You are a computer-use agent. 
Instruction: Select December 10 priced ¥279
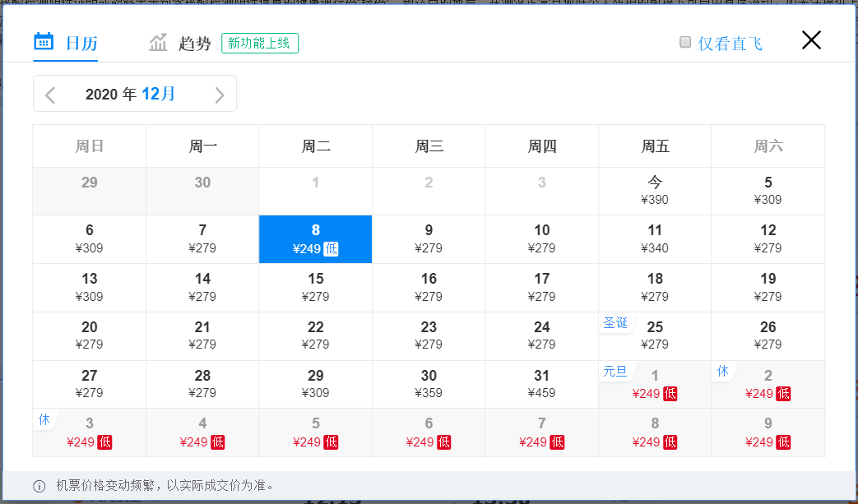click(542, 239)
